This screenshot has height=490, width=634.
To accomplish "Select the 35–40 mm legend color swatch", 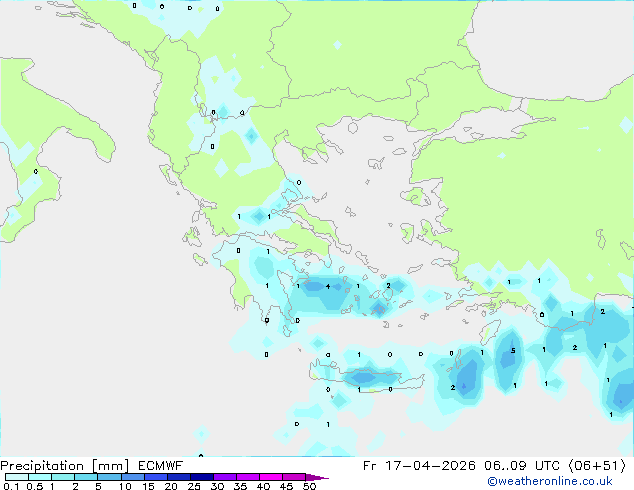I will (x=248, y=477).
